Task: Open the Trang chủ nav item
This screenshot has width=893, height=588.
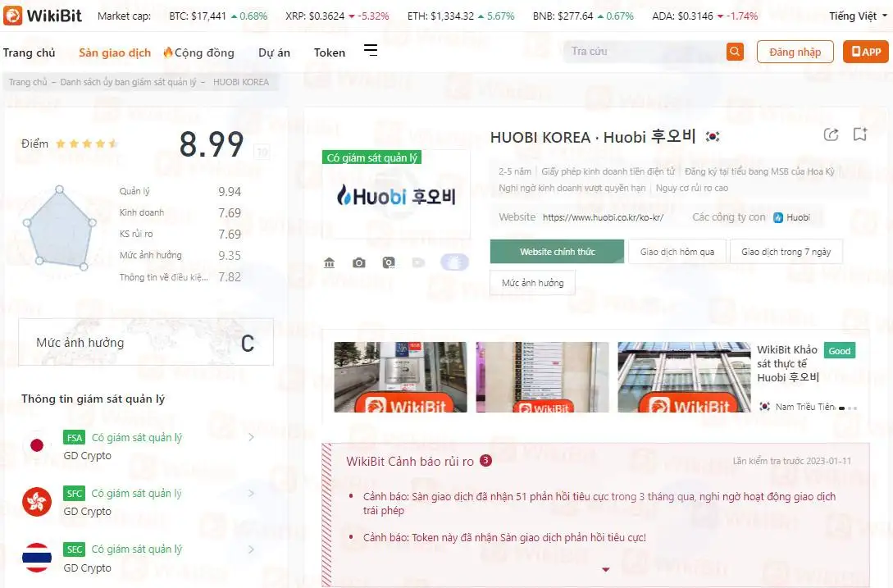Action: 29,53
